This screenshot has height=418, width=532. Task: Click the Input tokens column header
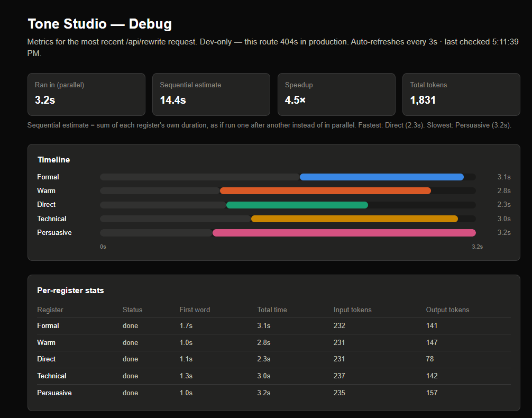[353, 310]
